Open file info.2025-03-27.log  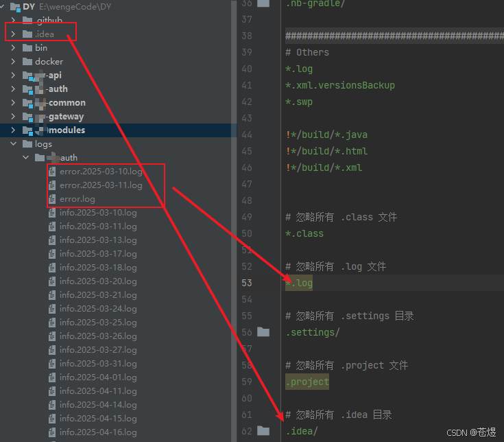click(98, 350)
